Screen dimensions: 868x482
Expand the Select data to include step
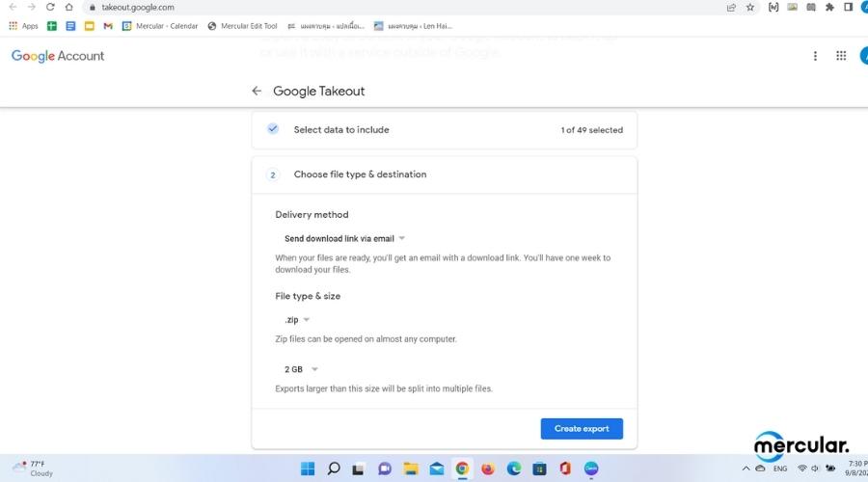coord(444,130)
